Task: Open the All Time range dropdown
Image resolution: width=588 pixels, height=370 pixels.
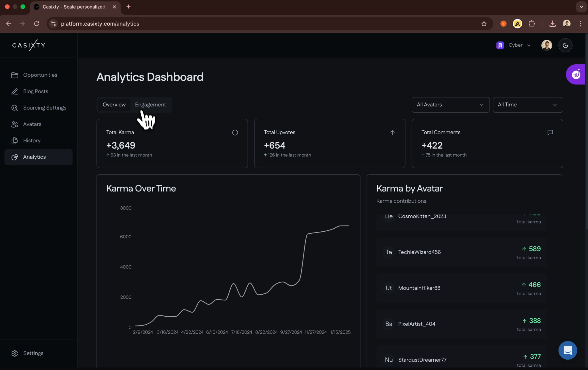Action: [x=527, y=105]
